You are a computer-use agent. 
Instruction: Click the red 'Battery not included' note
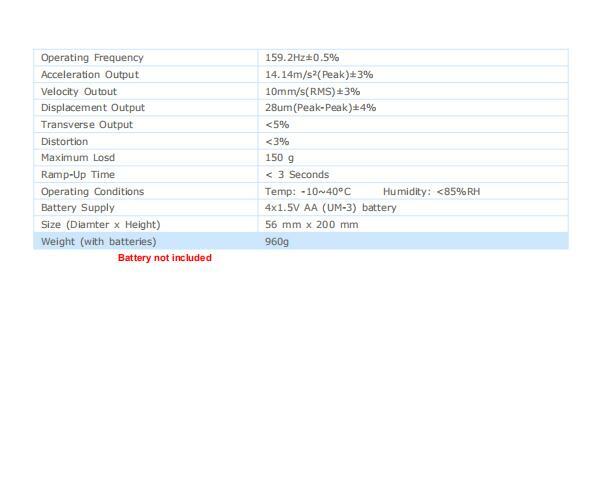tap(165, 258)
